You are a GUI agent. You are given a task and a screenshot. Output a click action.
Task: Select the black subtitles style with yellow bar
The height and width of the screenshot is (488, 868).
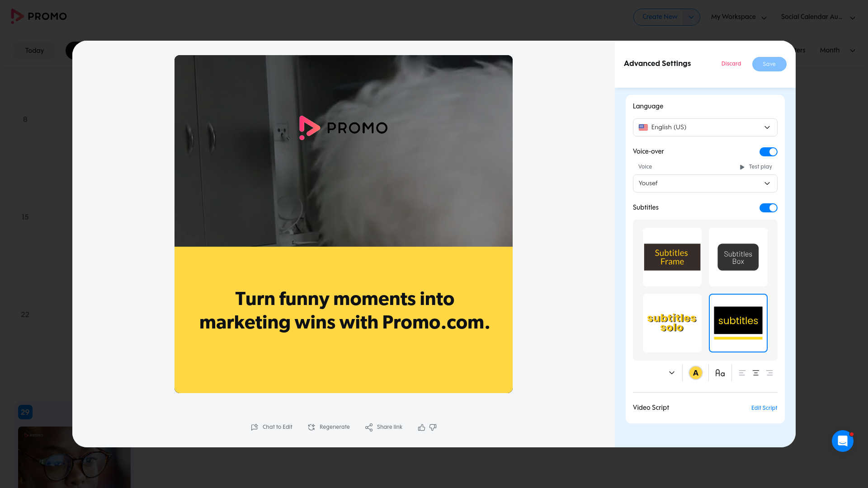point(738,323)
